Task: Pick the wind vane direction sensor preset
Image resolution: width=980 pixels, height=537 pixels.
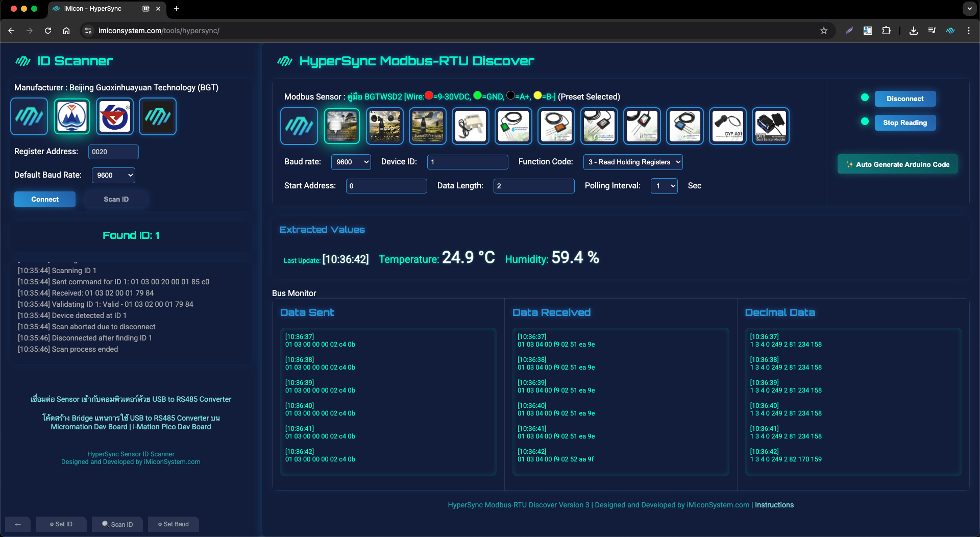Action: (428, 126)
